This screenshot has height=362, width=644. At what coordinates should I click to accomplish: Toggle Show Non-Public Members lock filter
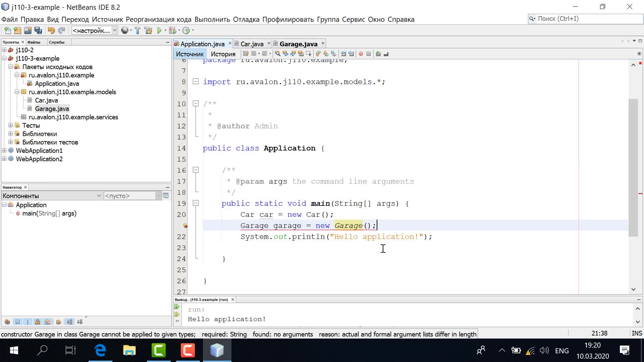38,322
